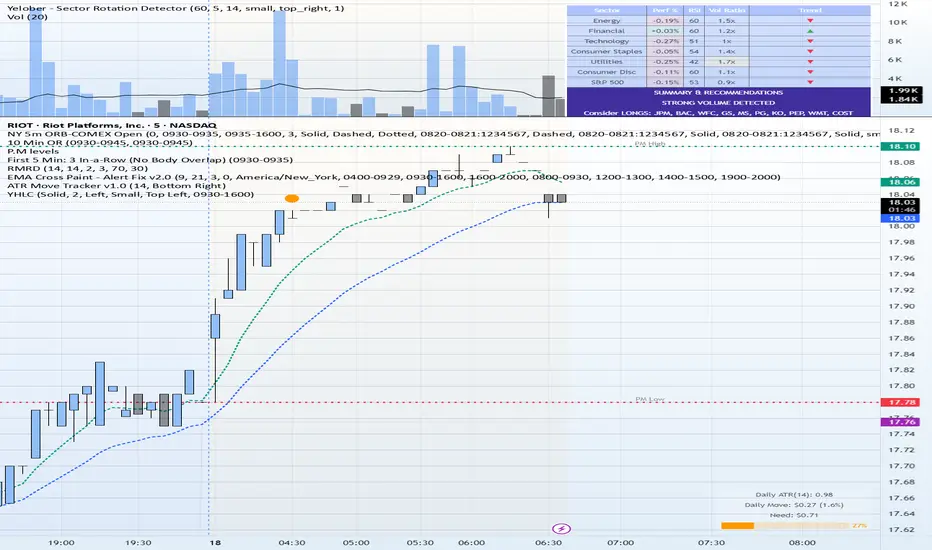932x550 pixels.
Task: Select First 5 Min 3 In-a-Row indicator
Action: 150,160
